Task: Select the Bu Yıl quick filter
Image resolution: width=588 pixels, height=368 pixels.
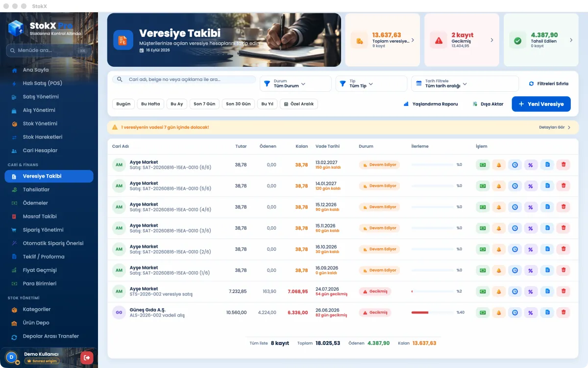Action: [267, 104]
